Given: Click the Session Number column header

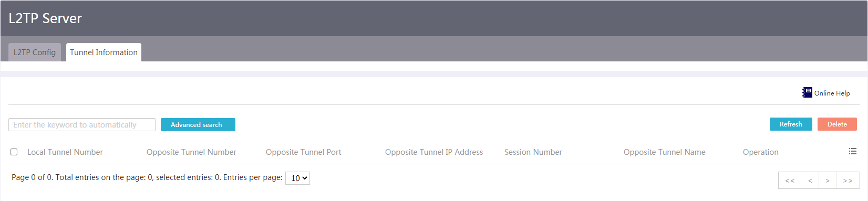Looking at the screenshot, I should pyautogui.click(x=533, y=152).
